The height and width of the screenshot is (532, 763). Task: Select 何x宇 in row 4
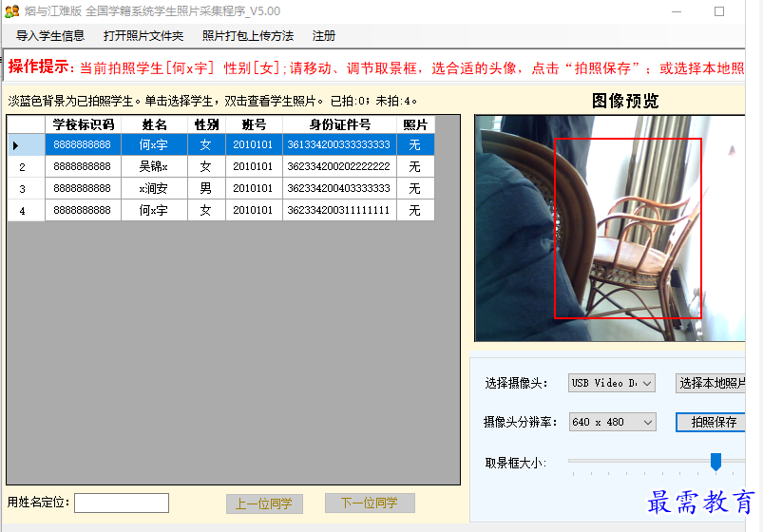pos(154,210)
